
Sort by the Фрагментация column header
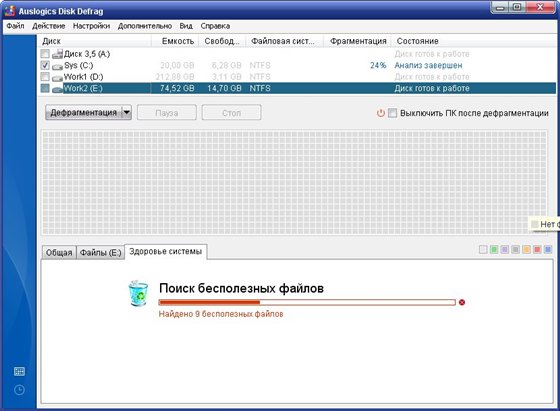(x=358, y=41)
